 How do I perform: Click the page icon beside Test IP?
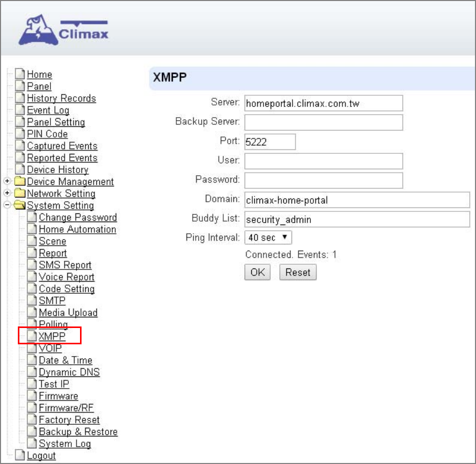[x=32, y=384]
